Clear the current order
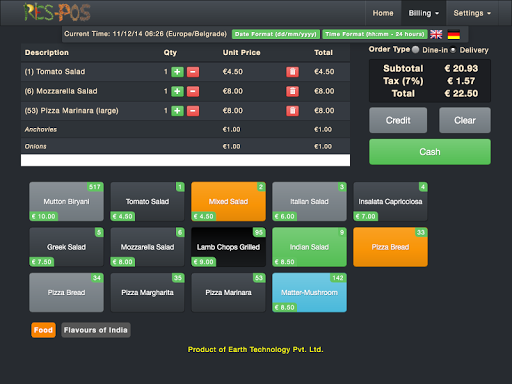The height and width of the screenshot is (384, 512). pos(465,120)
